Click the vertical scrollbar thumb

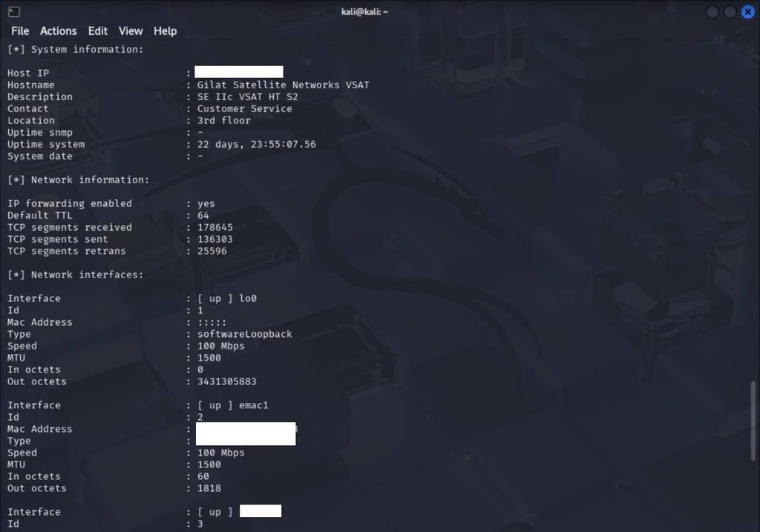[753, 421]
